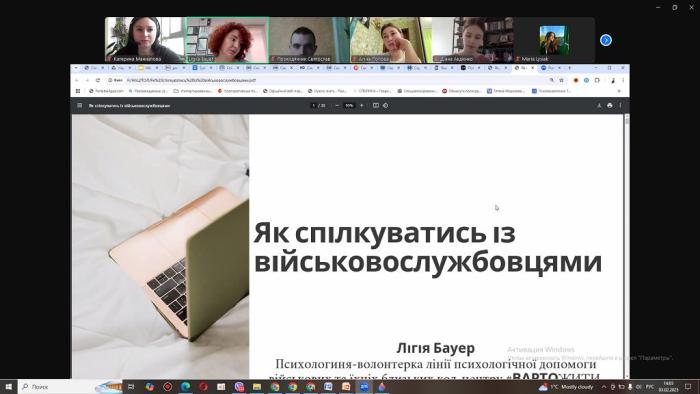Print the PDF document
Image resolution: width=700 pixels, height=394 pixels.
610,106
